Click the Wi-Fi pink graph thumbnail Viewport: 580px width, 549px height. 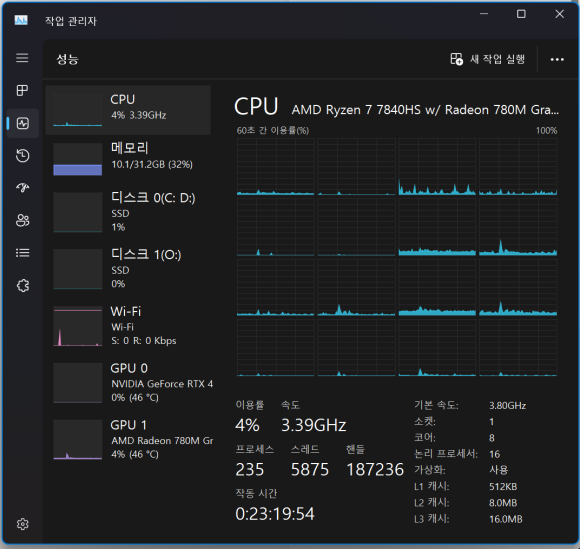[x=78, y=326]
